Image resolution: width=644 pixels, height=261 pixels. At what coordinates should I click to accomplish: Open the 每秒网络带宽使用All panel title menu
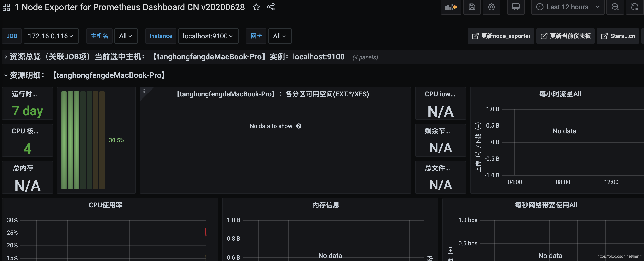pyautogui.click(x=546, y=205)
